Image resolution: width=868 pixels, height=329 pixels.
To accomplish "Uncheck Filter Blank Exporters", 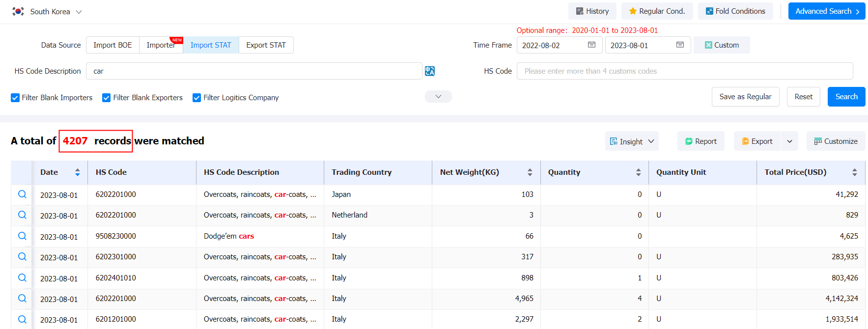I will (x=106, y=98).
